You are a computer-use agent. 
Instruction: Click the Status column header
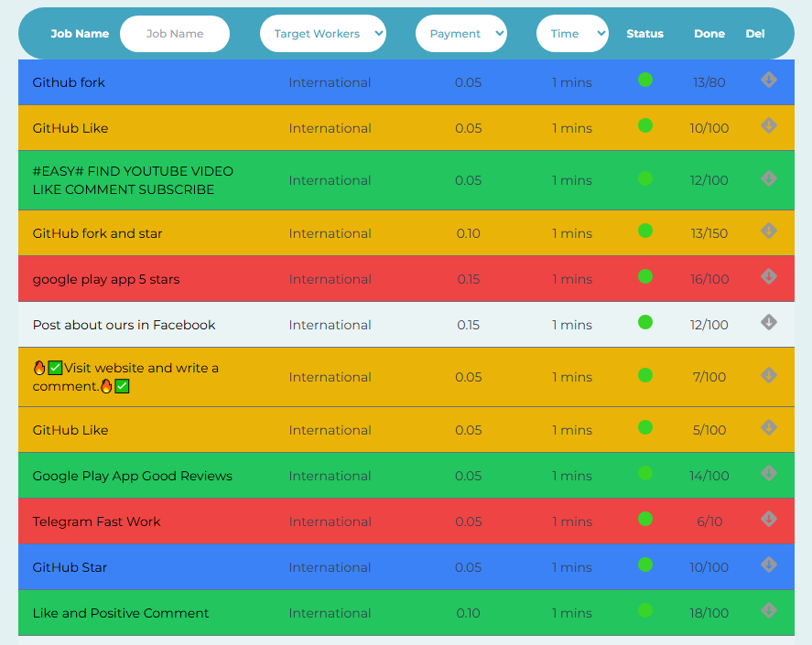[644, 34]
